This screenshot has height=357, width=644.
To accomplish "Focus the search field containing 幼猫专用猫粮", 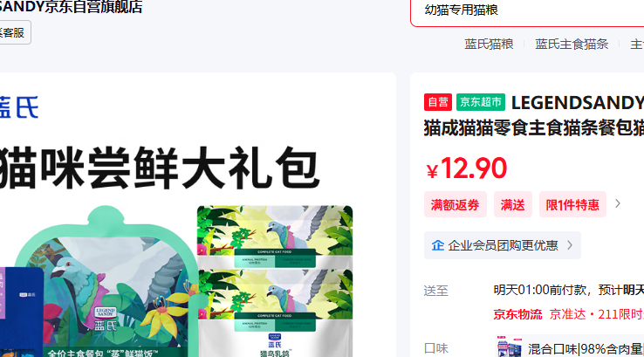I will coord(527,11).
